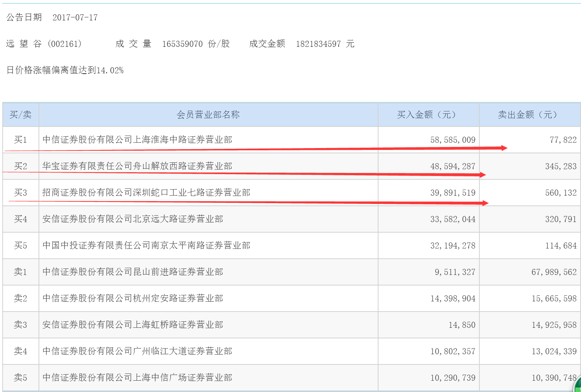
Task: Click buy amount 39,891,519
Action: point(453,193)
